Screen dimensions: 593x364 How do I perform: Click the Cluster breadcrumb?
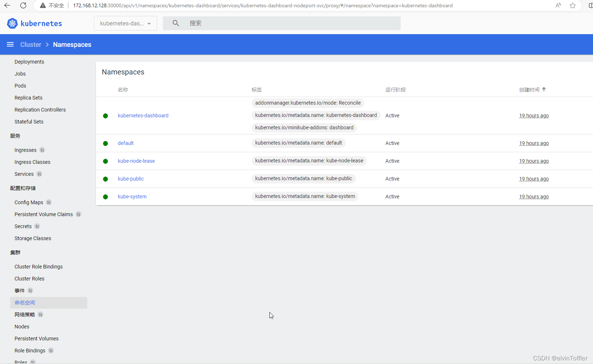pyautogui.click(x=31, y=44)
